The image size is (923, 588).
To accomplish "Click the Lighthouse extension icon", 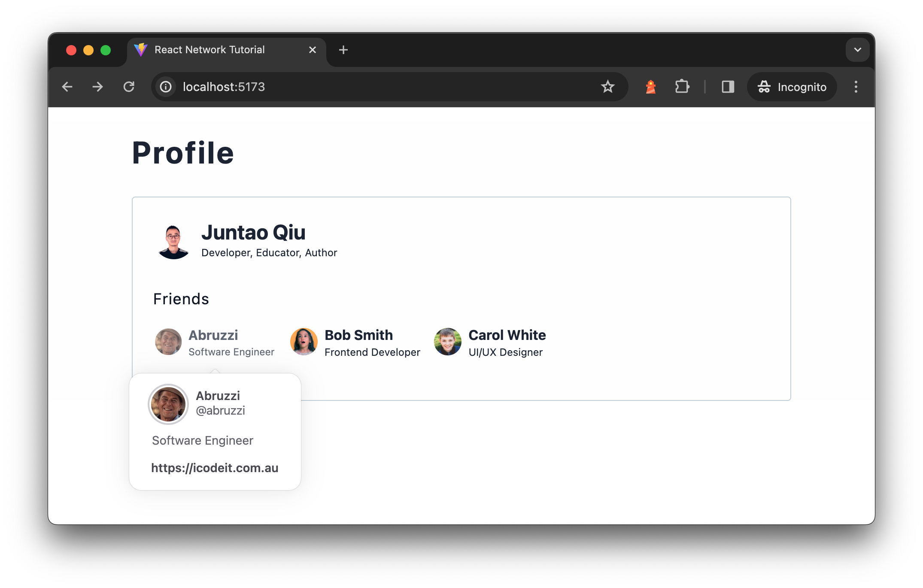I will pos(651,87).
